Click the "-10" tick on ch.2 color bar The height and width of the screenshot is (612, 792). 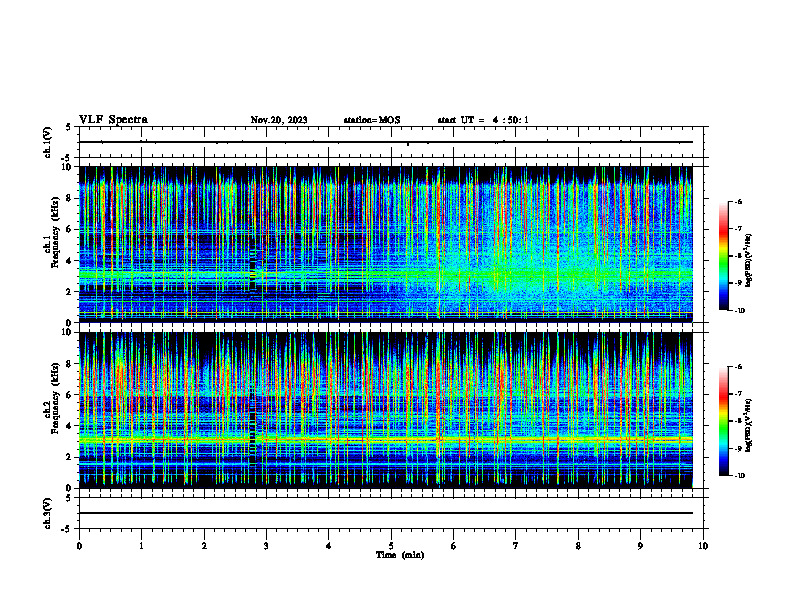[x=740, y=476]
